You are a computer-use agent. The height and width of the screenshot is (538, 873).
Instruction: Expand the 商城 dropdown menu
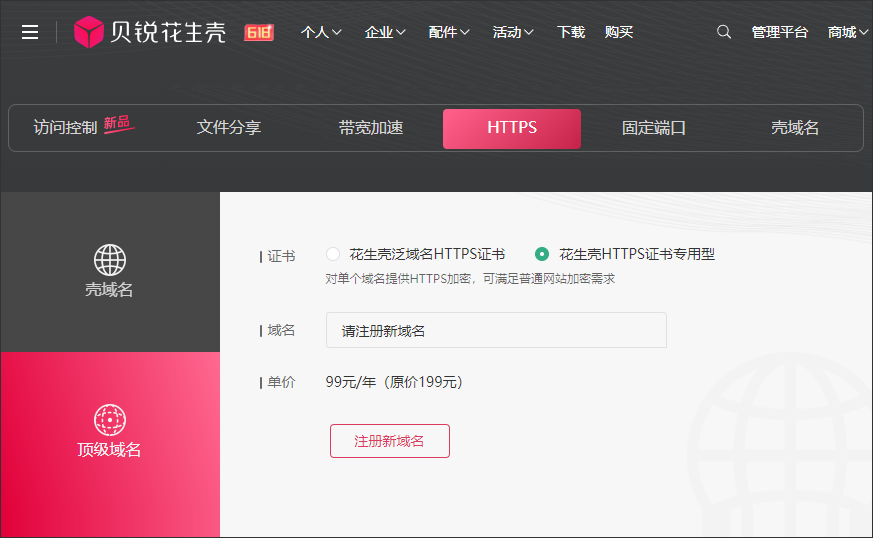tap(847, 32)
